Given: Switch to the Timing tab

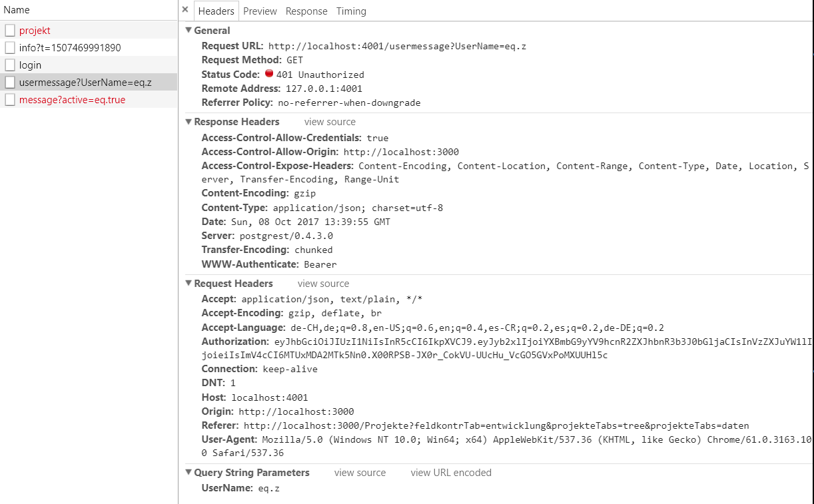Looking at the screenshot, I should [x=351, y=11].
